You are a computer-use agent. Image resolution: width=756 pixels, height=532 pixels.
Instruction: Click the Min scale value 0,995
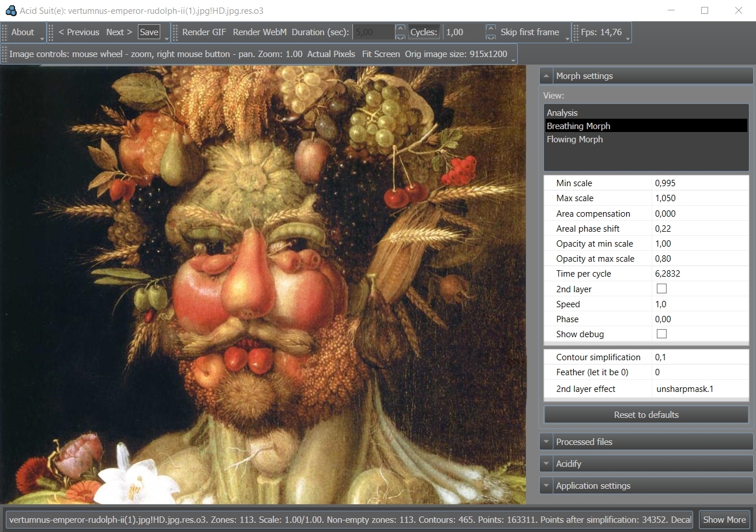pyautogui.click(x=700, y=183)
